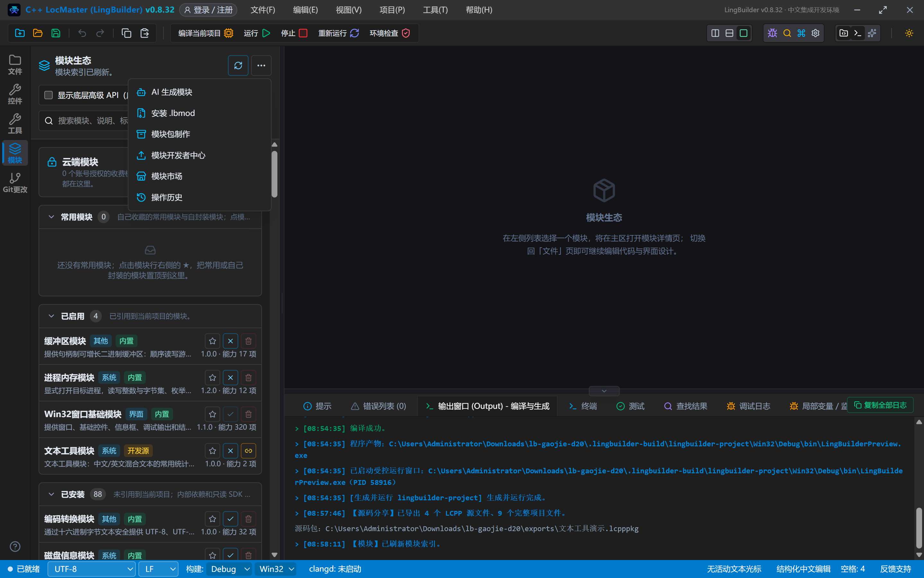Open the UTF-8 encoding dropdown
This screenshot has height=578, width=924.
click(x=92, y=569)
